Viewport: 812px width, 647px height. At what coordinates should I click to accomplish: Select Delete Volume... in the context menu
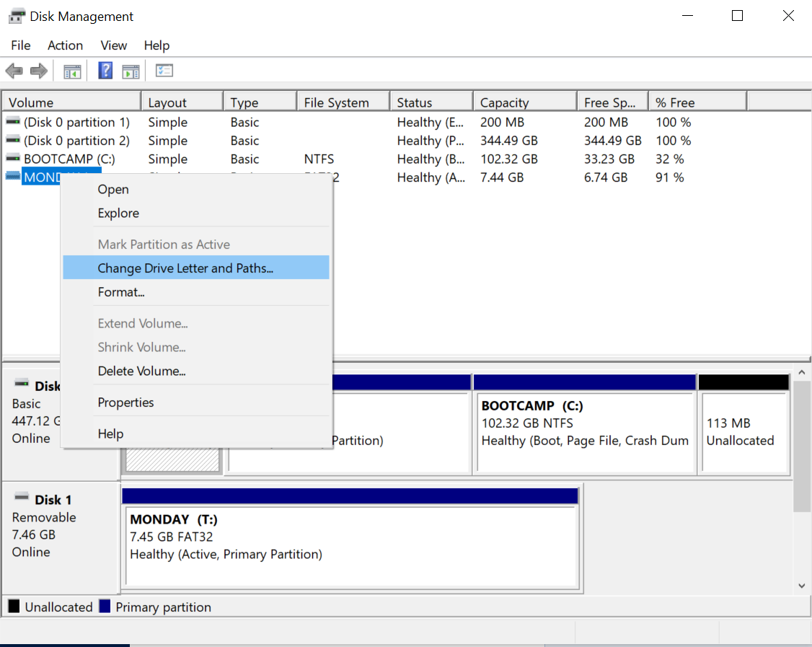[195, 371]
